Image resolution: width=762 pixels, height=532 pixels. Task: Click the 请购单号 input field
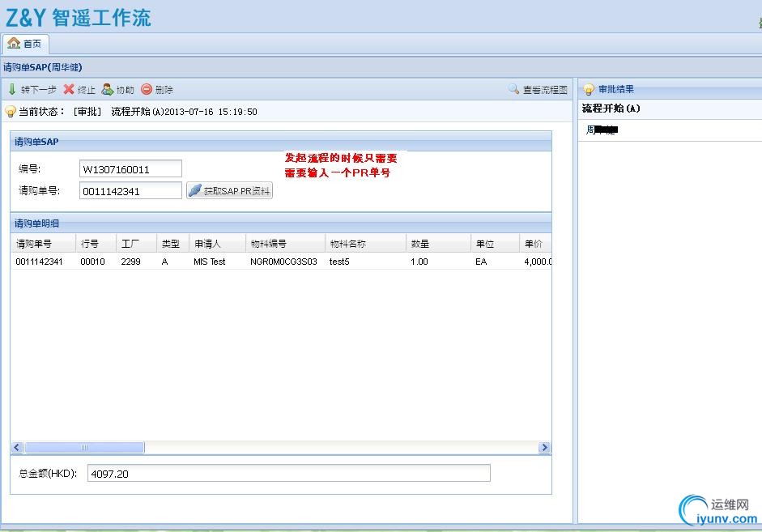pyautogui.click(x=130, y=191)
